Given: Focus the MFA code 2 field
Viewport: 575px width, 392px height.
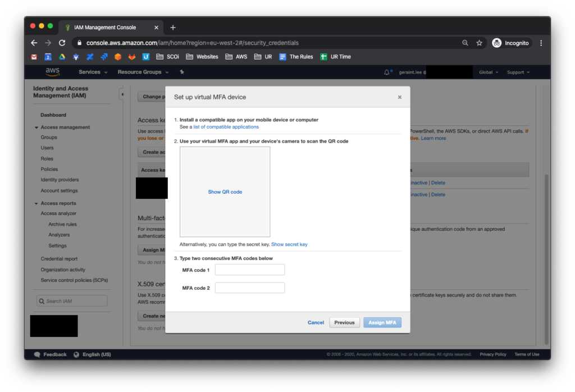Looking at the screenshot, I should [x=250, y=288].
